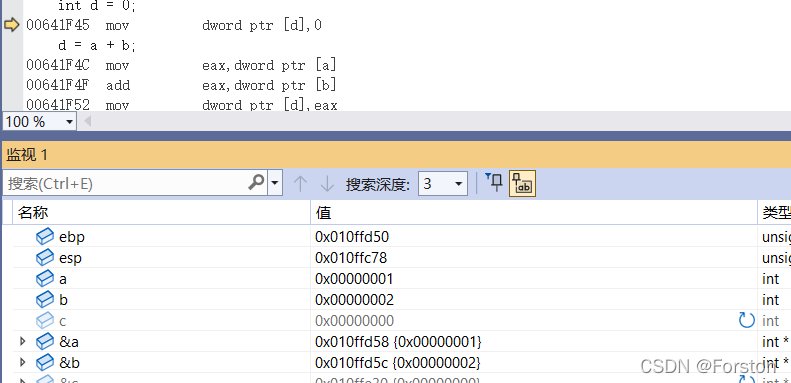
Task: Click the previous search result up arrow
Action: coord(300,184)
